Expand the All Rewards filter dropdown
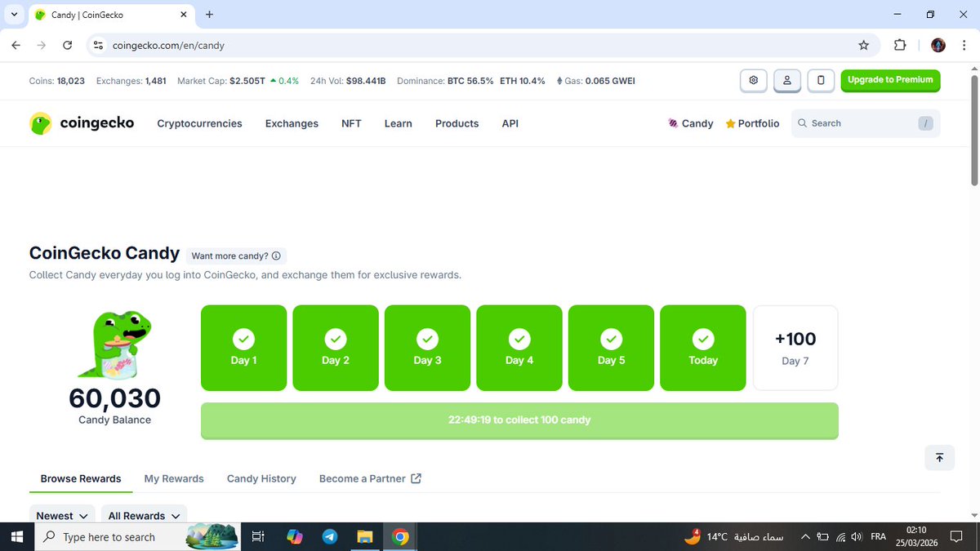This screenshot has height=551, width=980. [x=144, y=516]
